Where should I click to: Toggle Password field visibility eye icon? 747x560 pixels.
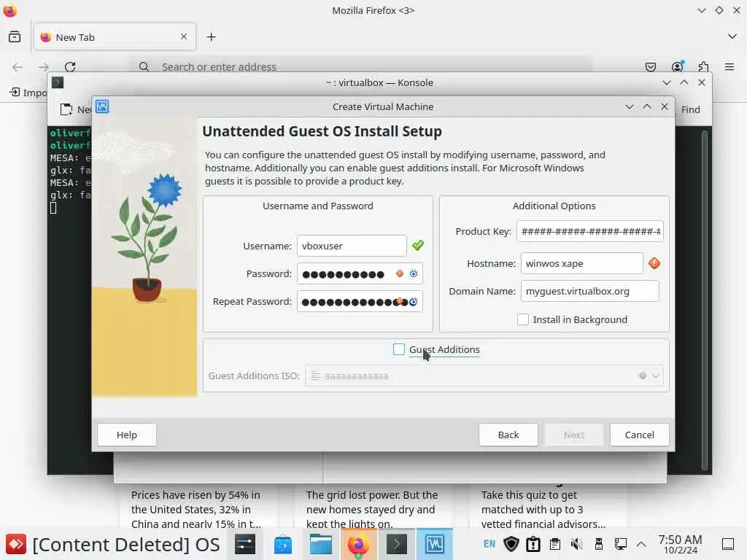[414, 273]
